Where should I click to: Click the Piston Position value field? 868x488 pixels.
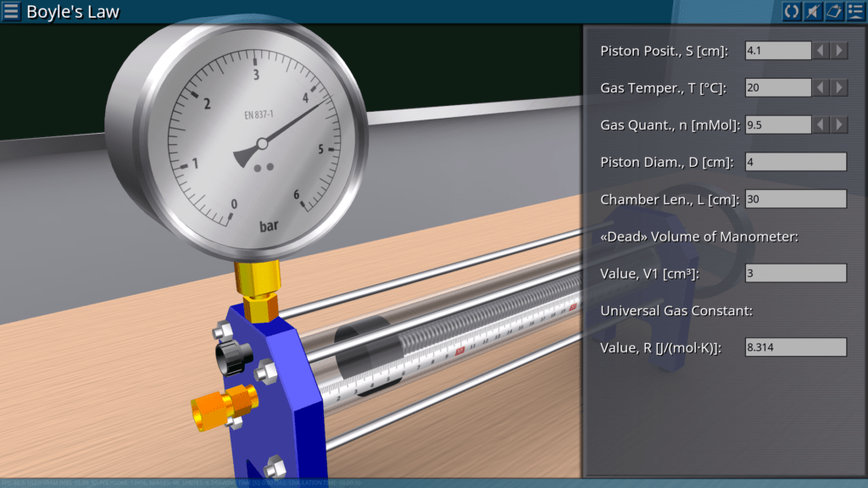point(777,51)
